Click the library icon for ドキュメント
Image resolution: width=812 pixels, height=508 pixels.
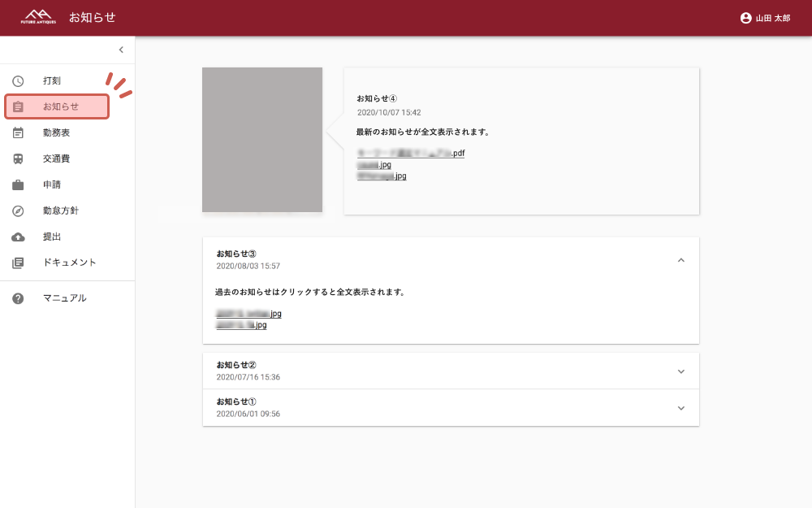[18, 263]
